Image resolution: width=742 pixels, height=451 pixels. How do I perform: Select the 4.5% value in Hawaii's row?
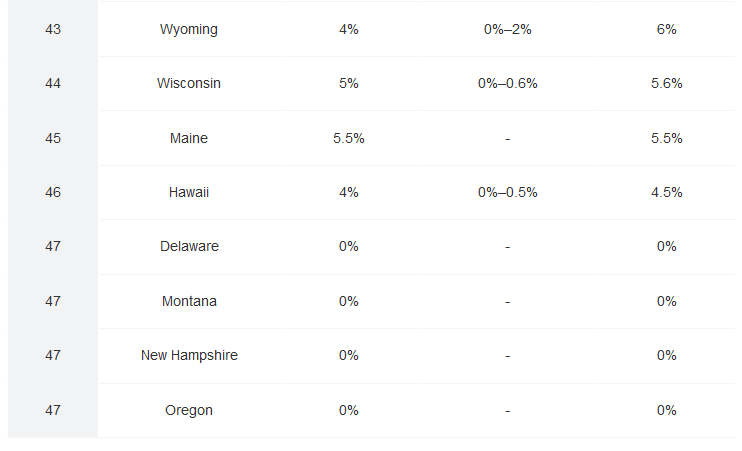point(667,192)
